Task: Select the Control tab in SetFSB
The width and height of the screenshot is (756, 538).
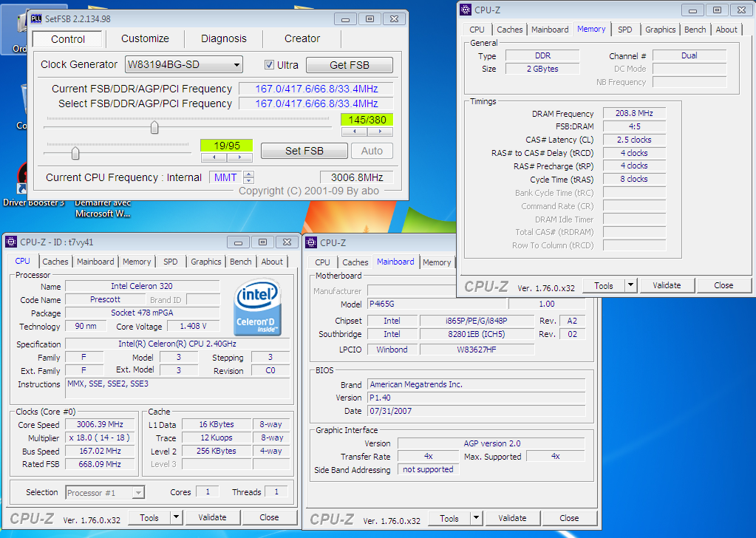Action: tap(67, 39)
